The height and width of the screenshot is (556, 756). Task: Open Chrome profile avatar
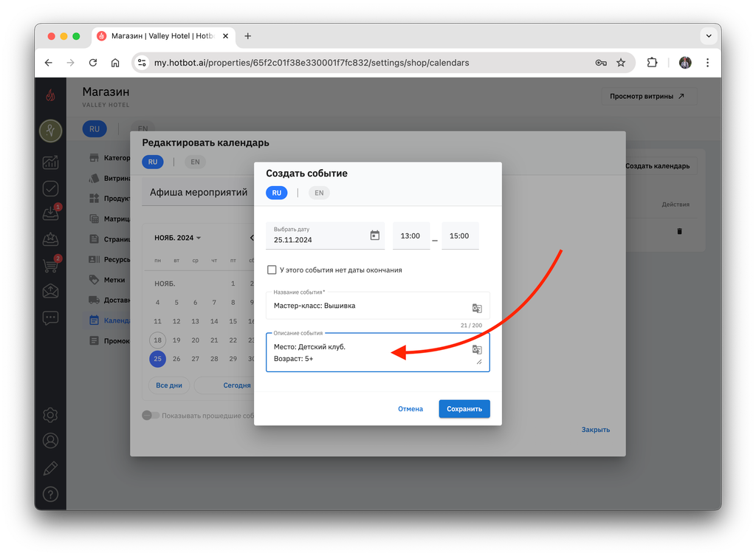(685, 63)
